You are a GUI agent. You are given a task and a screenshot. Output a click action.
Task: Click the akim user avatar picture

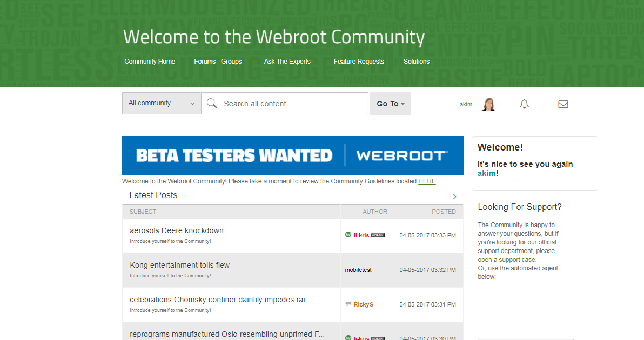pyautogui.click(x=489, y=104)
